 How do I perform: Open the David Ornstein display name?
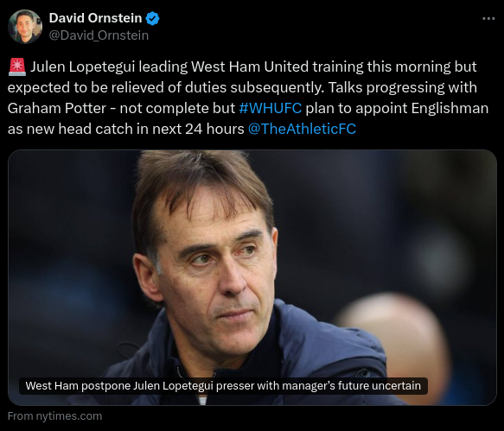click(x=95, y=18)
